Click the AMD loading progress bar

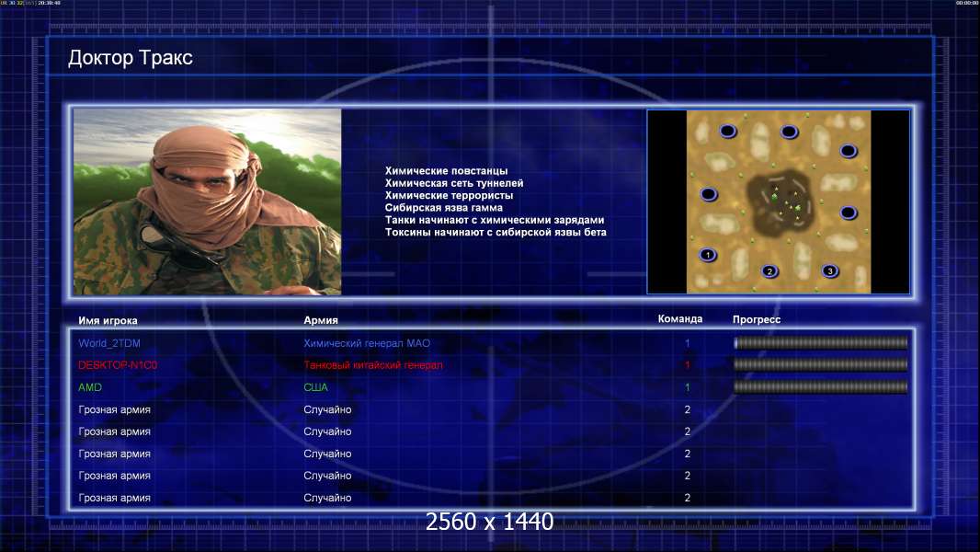coord(821,387)
